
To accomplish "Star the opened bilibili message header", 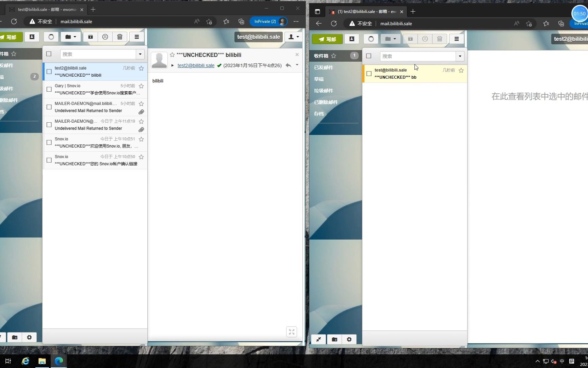I will click(172, 55).
